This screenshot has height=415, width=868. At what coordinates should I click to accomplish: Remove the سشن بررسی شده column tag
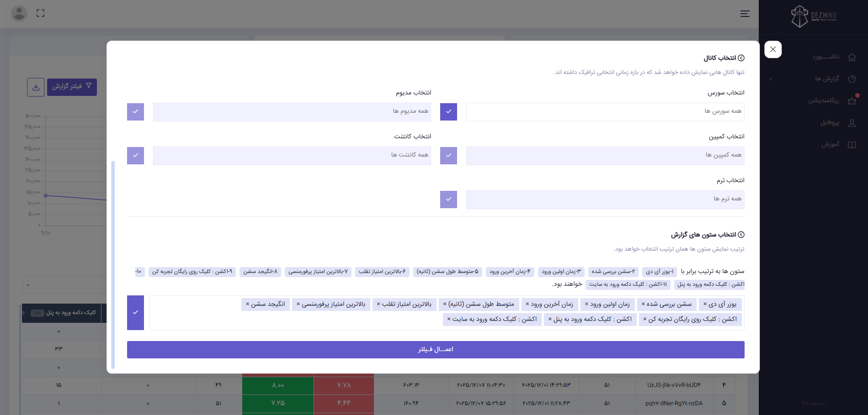pos(643,304)
